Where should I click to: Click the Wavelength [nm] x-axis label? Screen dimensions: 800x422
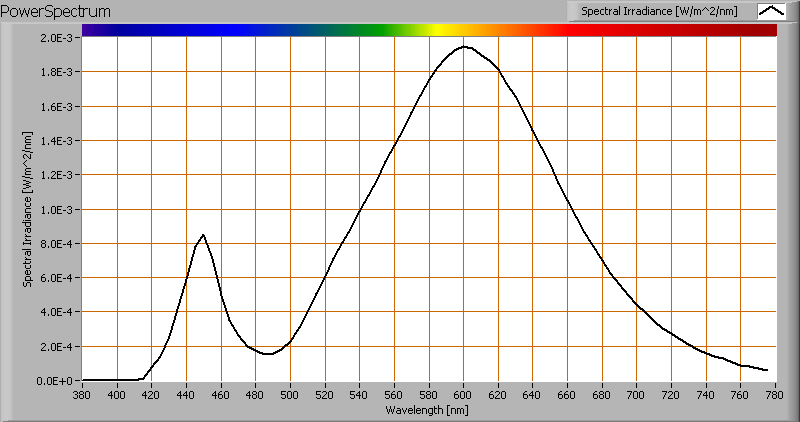point(428,410)
